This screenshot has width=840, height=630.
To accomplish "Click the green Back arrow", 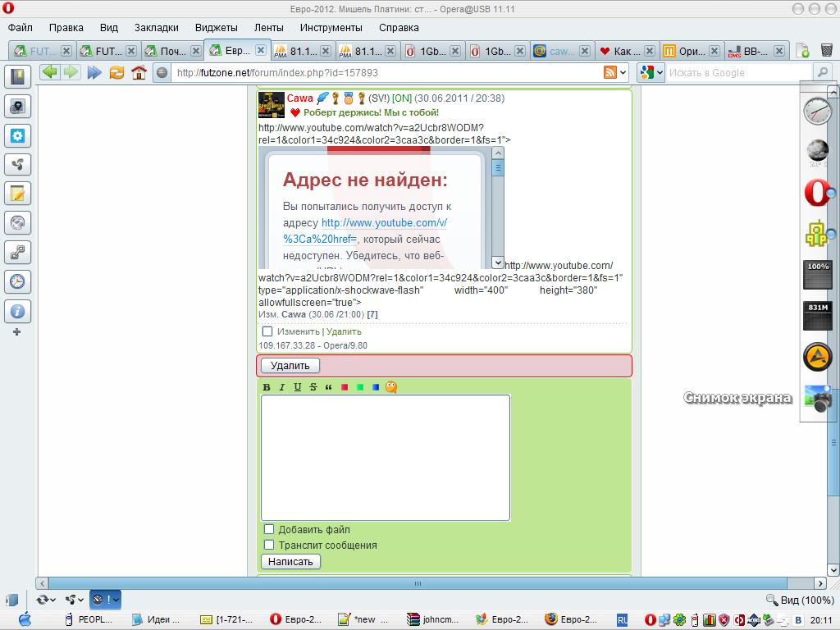I will pos(50,72).
